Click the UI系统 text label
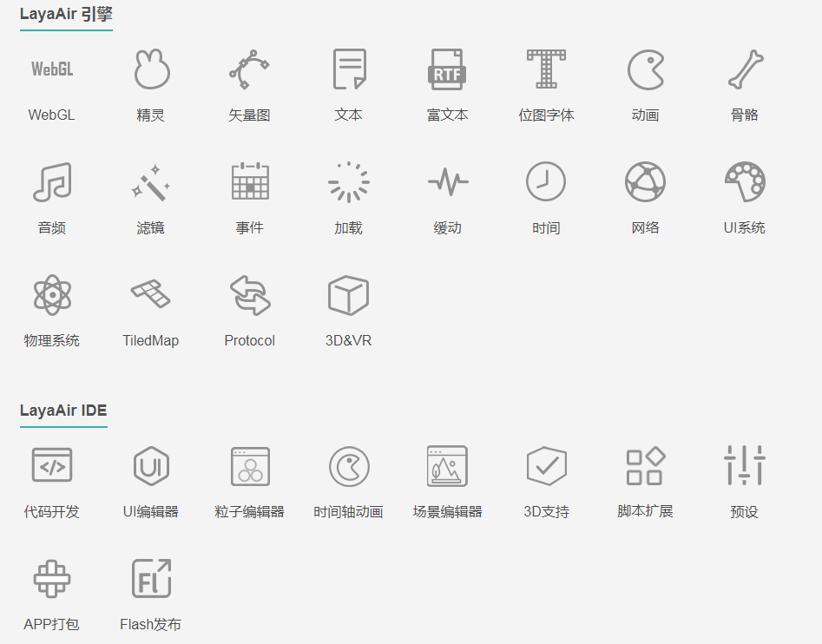The height and width of the screenshot is (644, 822). (x=745, y=228)
